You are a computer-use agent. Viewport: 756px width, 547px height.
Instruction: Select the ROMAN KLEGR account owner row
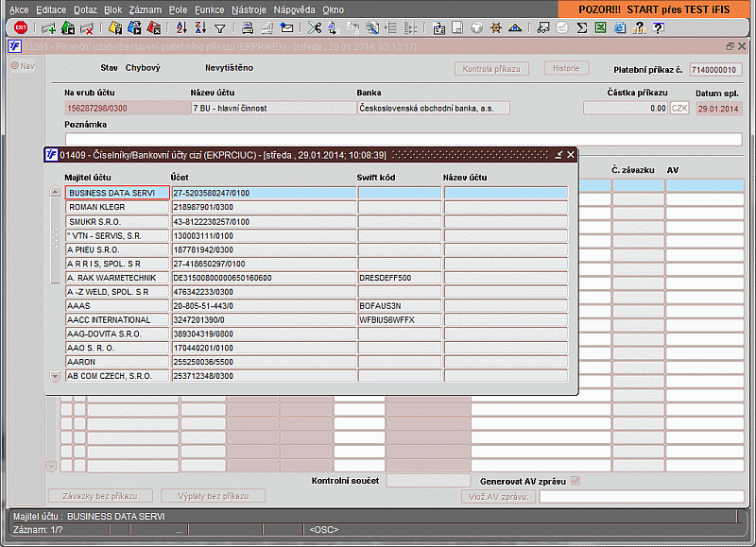tap(117, 207)
